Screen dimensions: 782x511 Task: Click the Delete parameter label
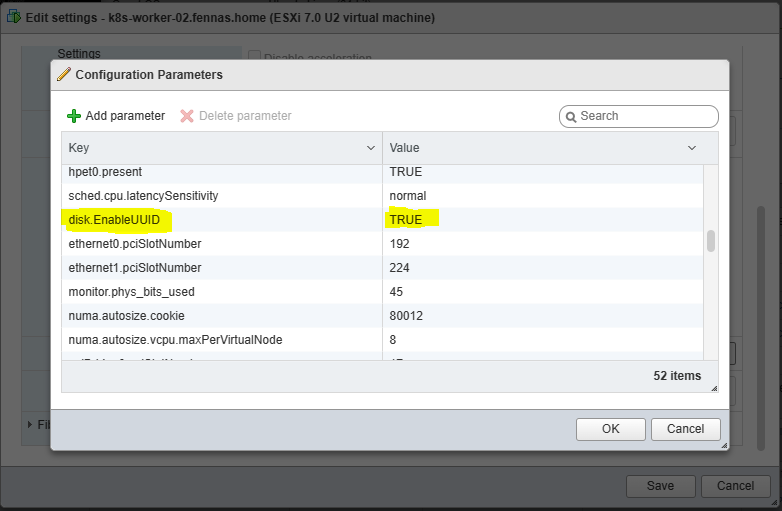pyautogui.click(x=245, y=116)
